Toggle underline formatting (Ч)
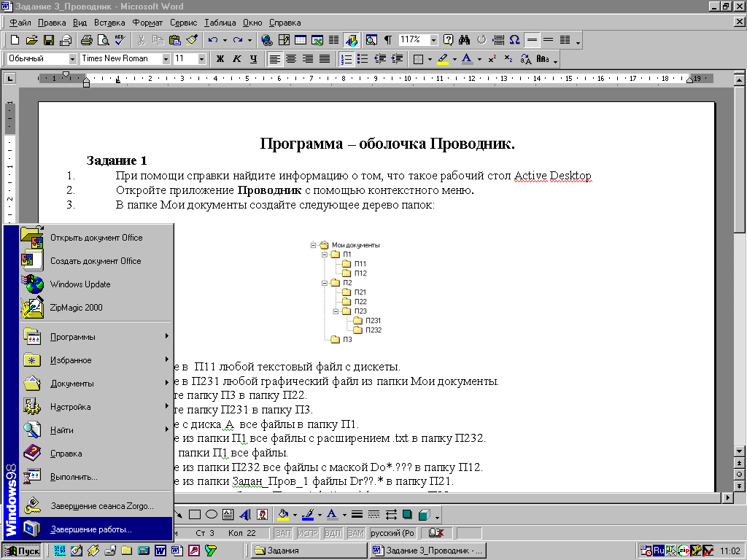747x560 pixels. pos(253,58)
